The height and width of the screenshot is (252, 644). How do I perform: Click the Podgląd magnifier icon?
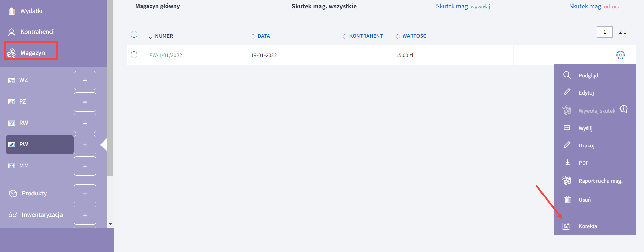[567, 75]
